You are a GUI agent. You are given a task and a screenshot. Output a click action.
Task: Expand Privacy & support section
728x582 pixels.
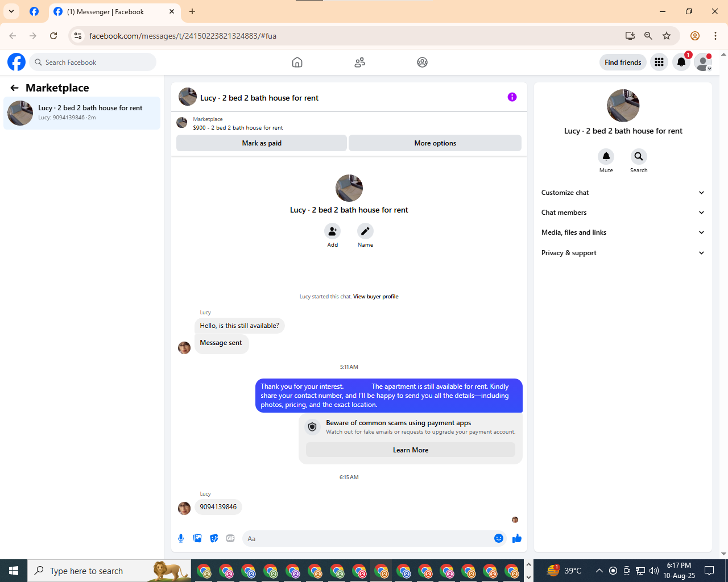623,253
